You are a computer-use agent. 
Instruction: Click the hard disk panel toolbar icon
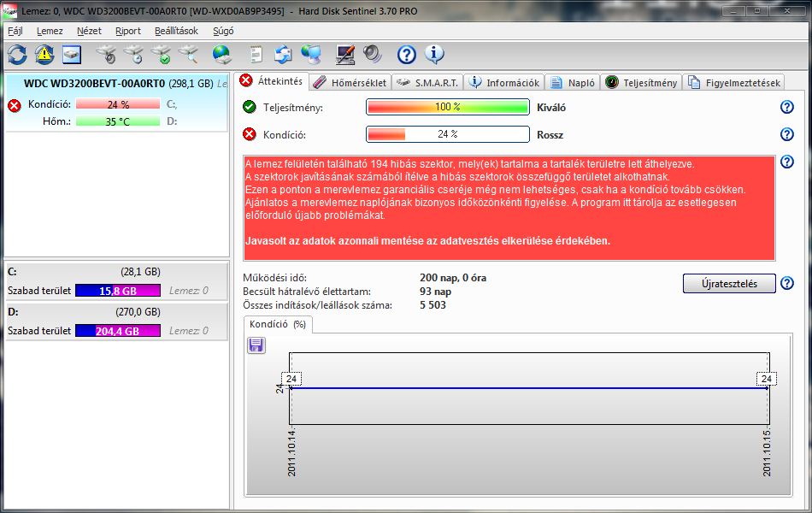tap(72, 55)
